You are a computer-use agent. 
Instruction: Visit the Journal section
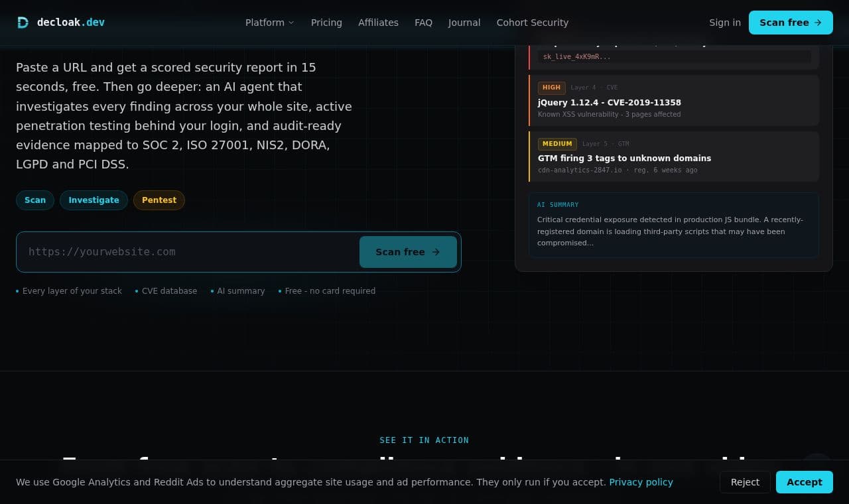[x=464, y=23]
